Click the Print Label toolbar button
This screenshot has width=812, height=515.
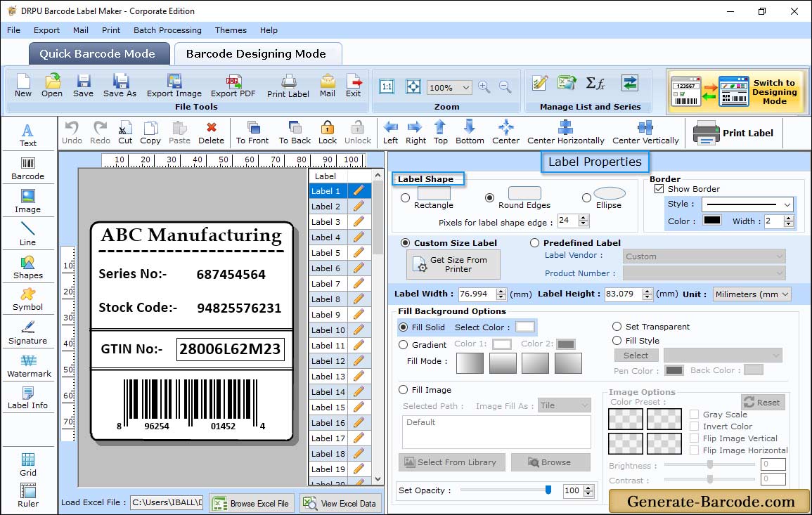[733, 133]
